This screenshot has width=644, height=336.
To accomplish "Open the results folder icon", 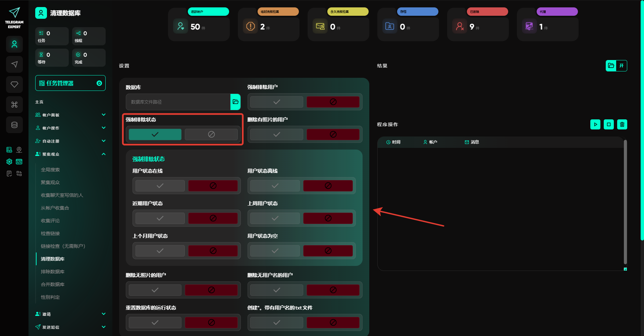I will 611,66.
